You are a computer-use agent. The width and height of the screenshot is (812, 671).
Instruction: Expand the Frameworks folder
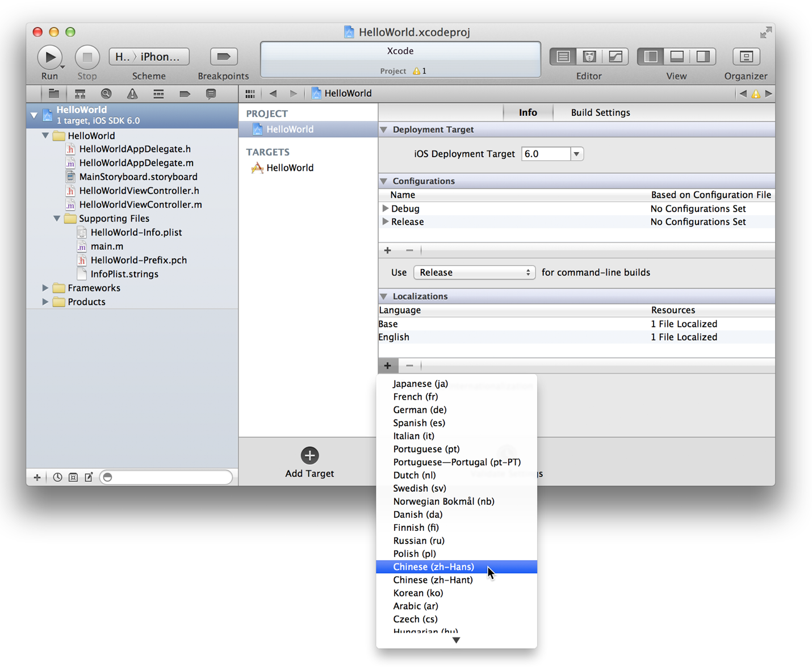(x=45, y=288)
